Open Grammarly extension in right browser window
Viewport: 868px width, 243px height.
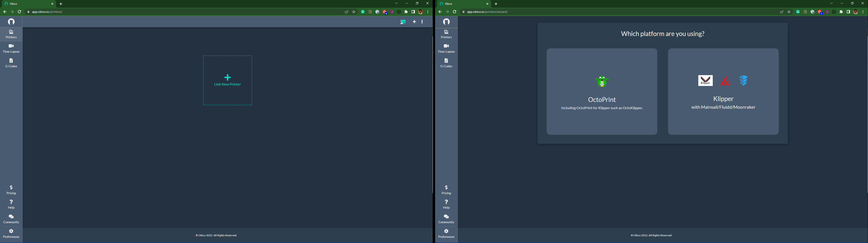click(x=798, y=12)
